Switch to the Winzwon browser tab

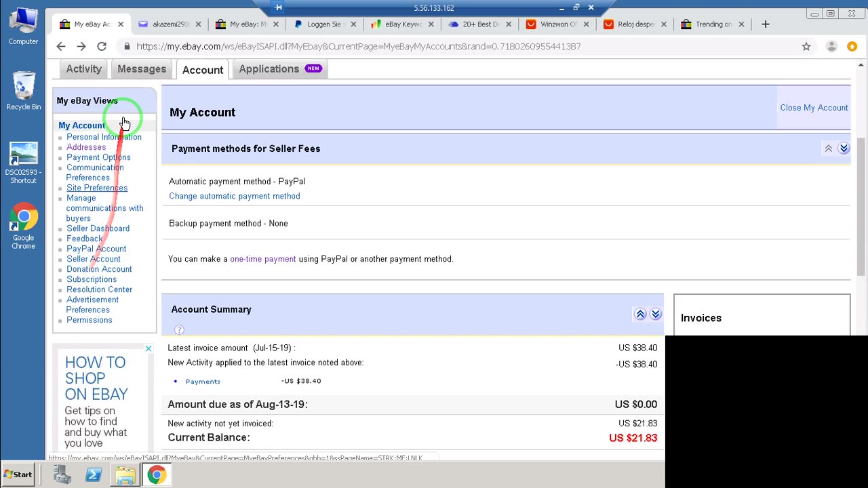point(557,24)
